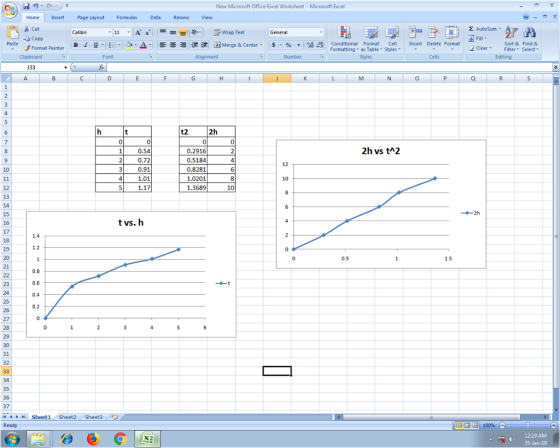Open Format as Table gallery
The height and width of the screenshot is (448, 560).
pos(371,39)
